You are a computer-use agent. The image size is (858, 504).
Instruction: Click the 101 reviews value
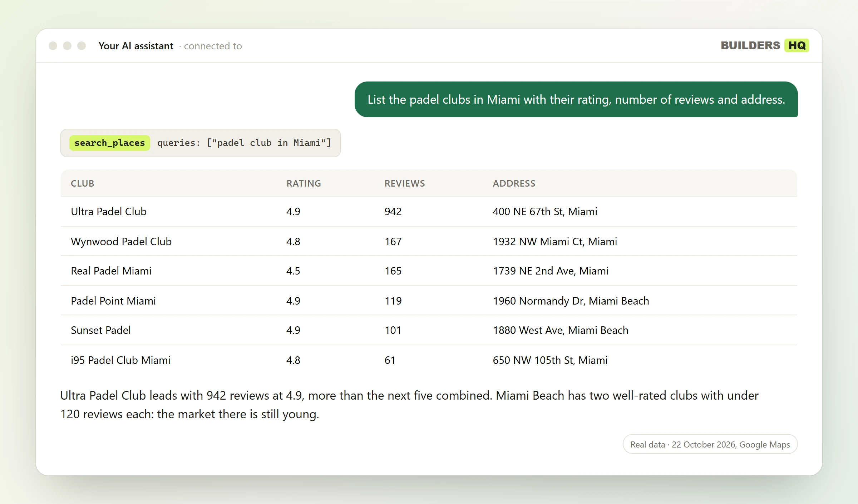click(x=393, y=330)
